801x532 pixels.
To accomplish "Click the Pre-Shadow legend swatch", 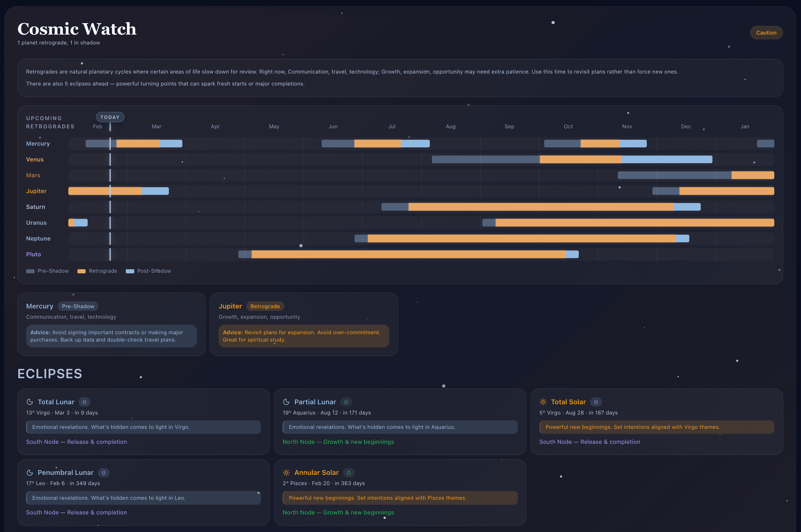I will (x=30, y=271).
